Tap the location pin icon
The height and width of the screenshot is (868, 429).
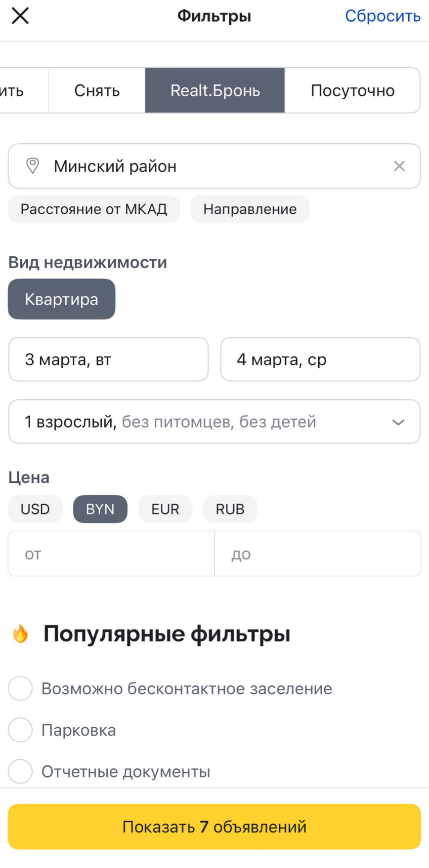pos(33,166)
